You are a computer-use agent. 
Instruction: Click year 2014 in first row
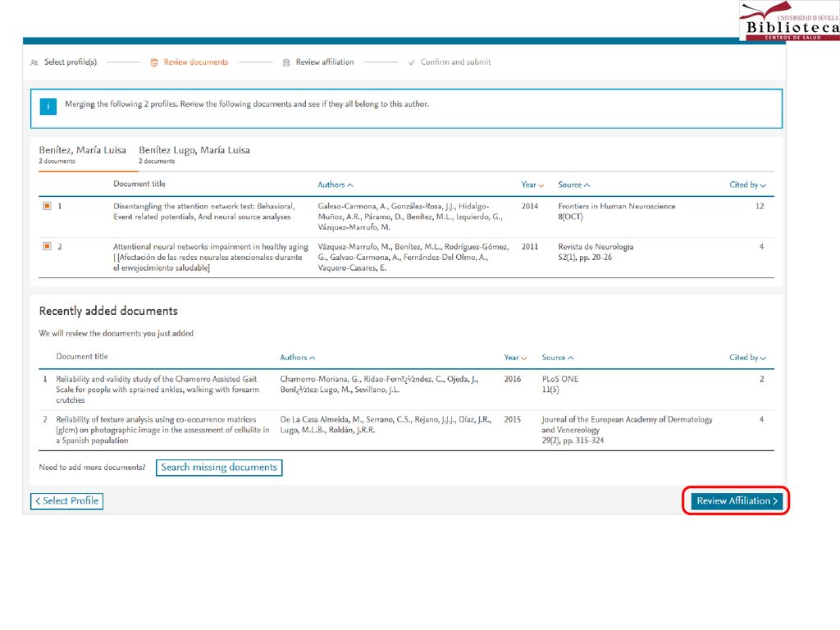pos(530,206)
